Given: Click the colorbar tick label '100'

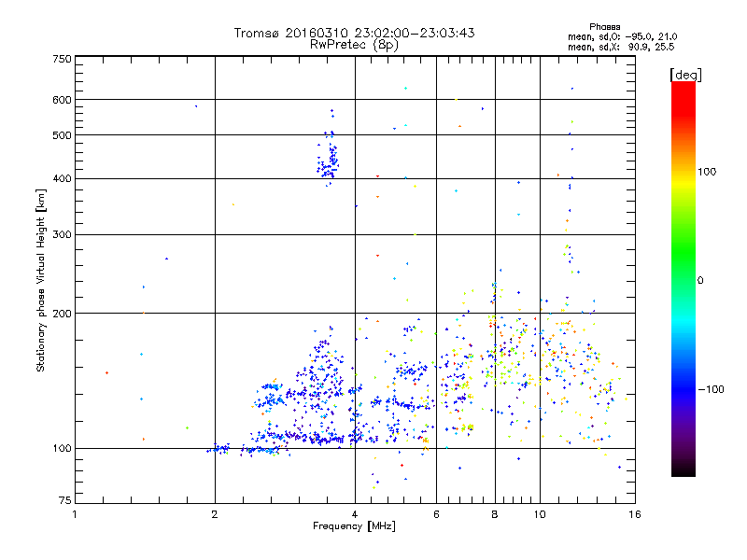Looking at the screenshot, I should pos(707,172).
